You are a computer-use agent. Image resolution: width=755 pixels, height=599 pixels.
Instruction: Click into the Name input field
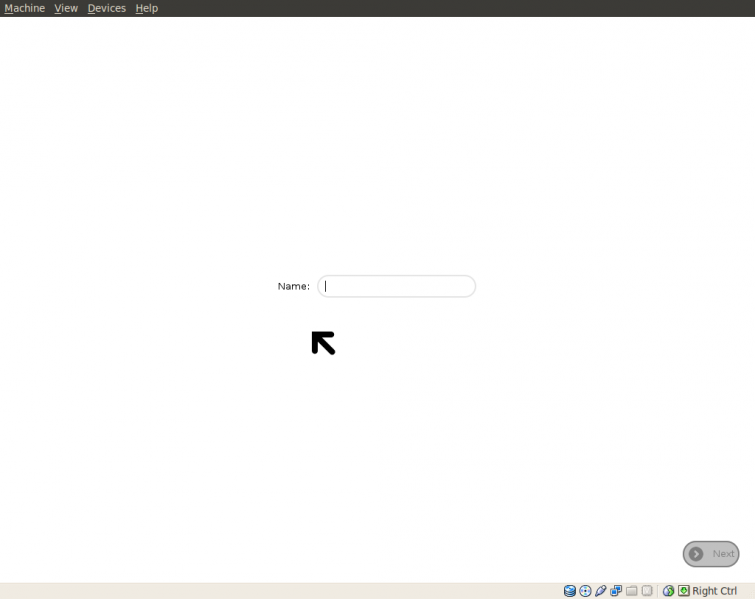(396, 286)
